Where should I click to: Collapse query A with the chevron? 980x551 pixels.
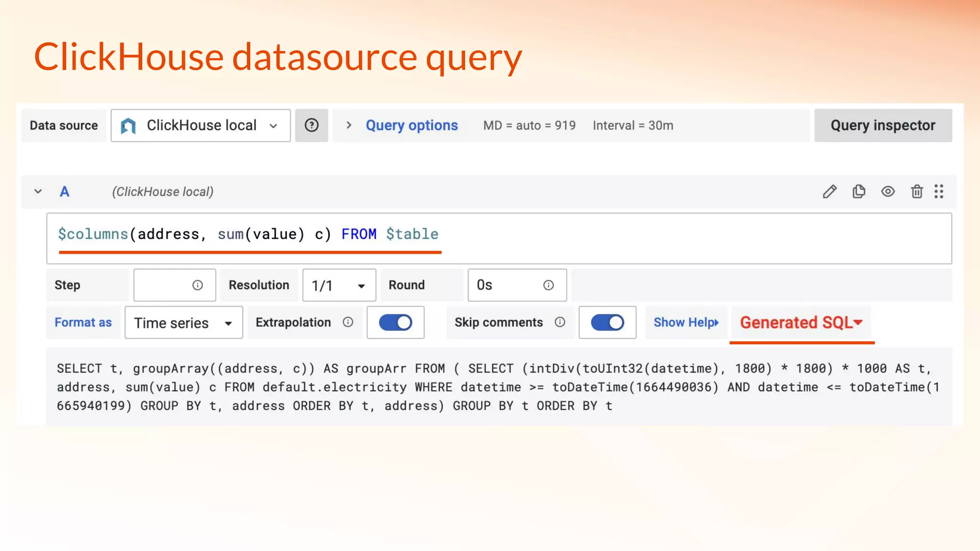[38, 192]
